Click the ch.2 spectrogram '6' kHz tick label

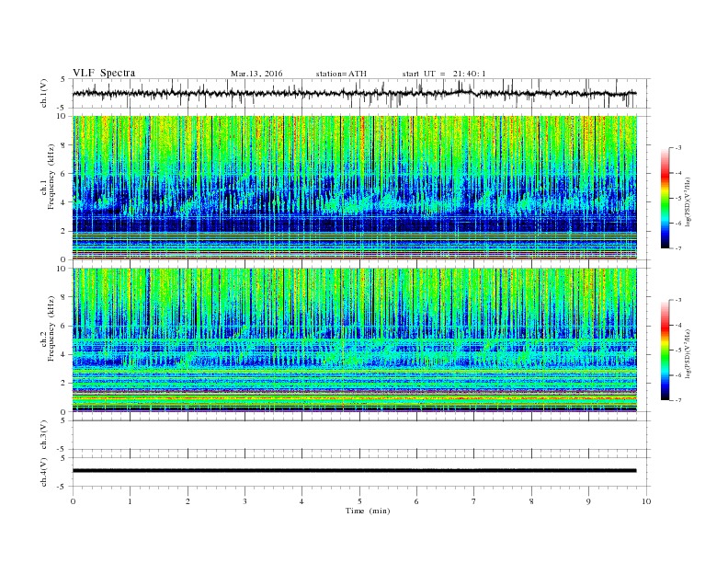click(x=64, y=326)
